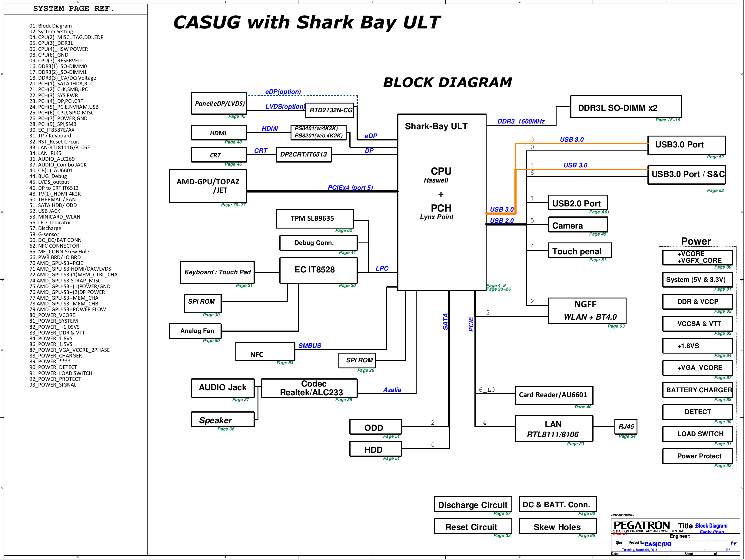Click the LOAD SWITCH block
The image size is (745, 560).
click(x=698, y=434)
